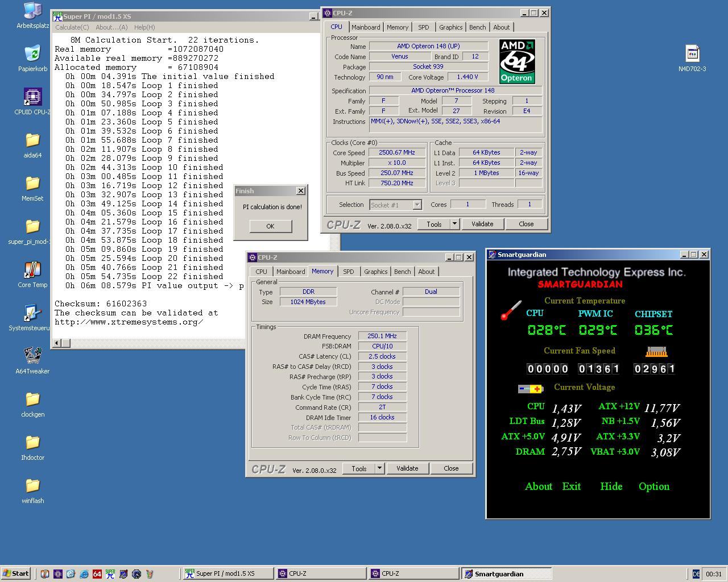
Task: Click the DRAM Frequency 250.1 MHz value
Action: 382,336
